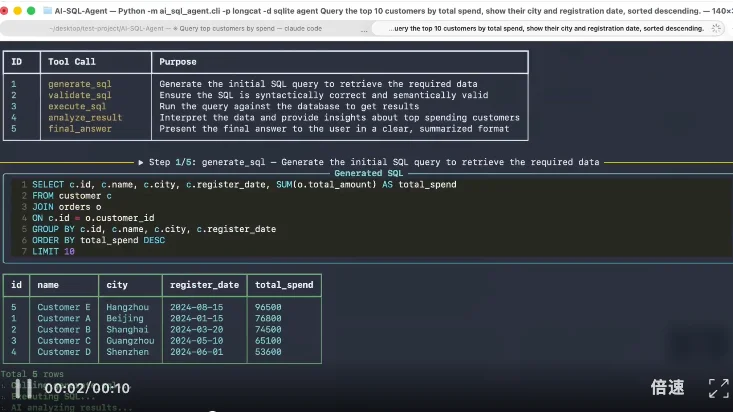Viewport: 733px width, 412px height.
Task: Click the video progress bar handle
Action: point(213,411)
